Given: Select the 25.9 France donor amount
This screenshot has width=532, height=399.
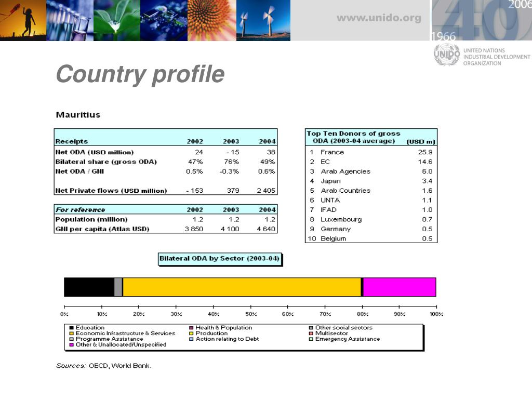Looking at the screenshot, I should click(425, 152).
